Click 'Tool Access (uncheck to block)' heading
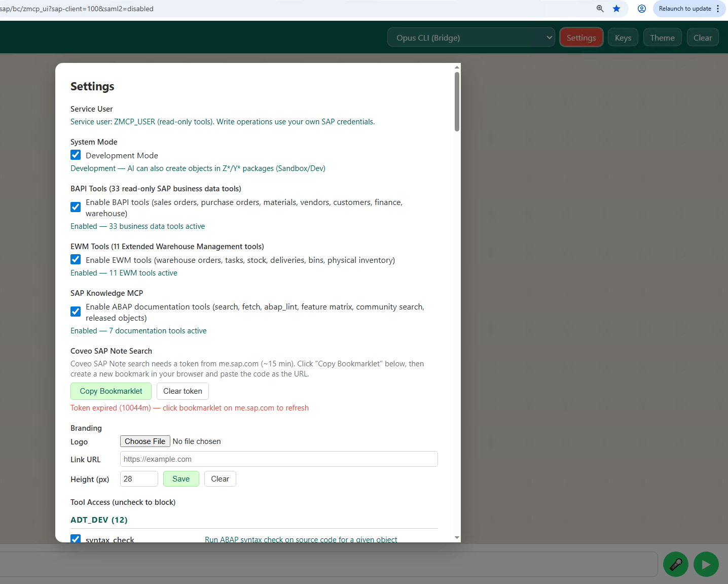728x584 pixels. [x=123, y=502]
